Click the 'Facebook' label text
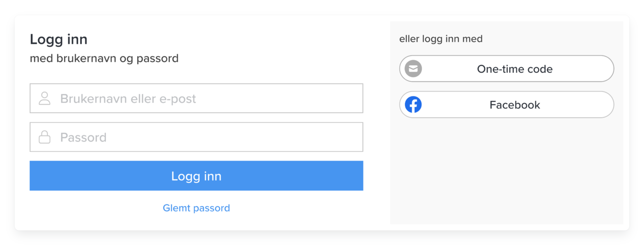The height and width of the screenshot is (250, 644). pyautogui.click(x=515, y=105)
